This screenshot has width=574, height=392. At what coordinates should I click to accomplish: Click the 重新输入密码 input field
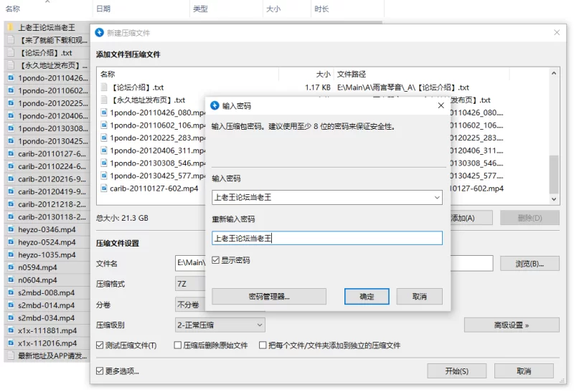point(327,238)
